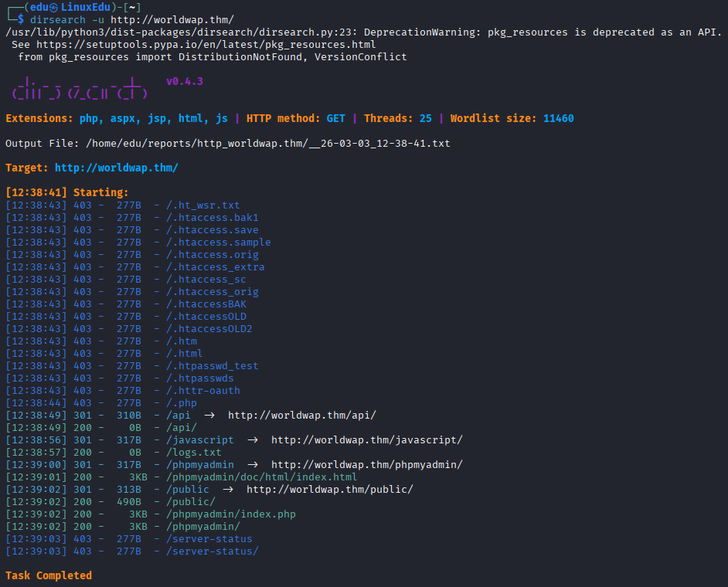Click the Task Completed status text
This screenshot has height=587, width=728.
(x=49, y=575)
